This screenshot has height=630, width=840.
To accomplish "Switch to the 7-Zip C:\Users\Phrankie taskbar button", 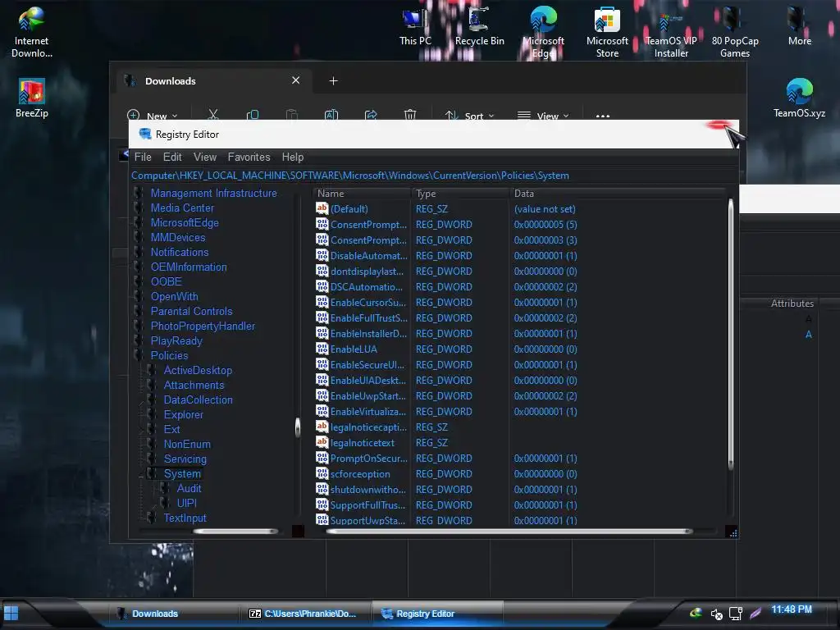I will [303, 614].
